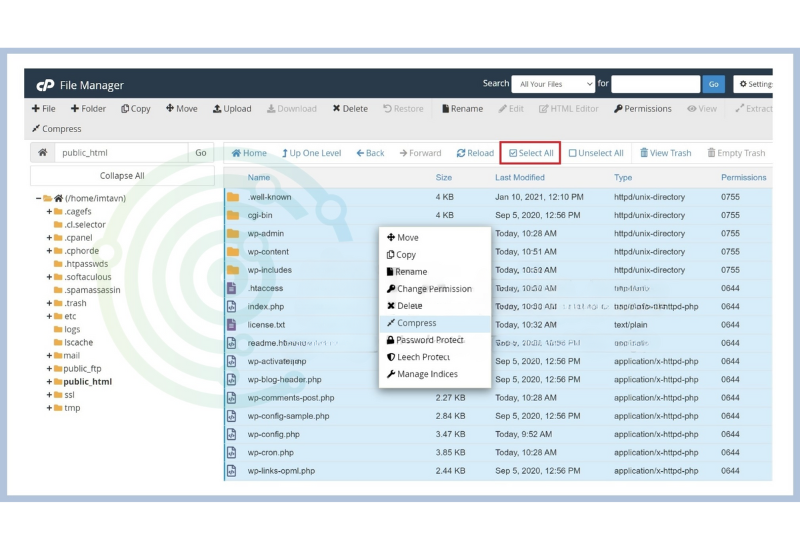Sort by the Name column header
800x550 pixels.
point(259,178)
